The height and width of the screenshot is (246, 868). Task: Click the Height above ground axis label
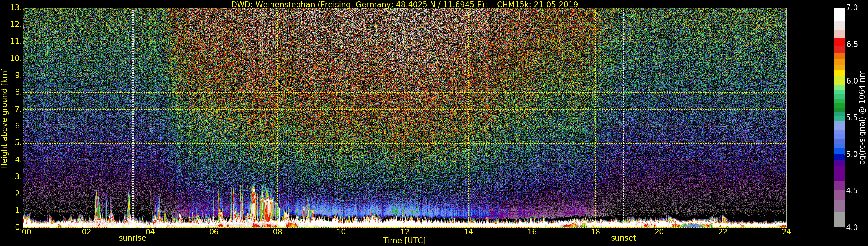4,118
